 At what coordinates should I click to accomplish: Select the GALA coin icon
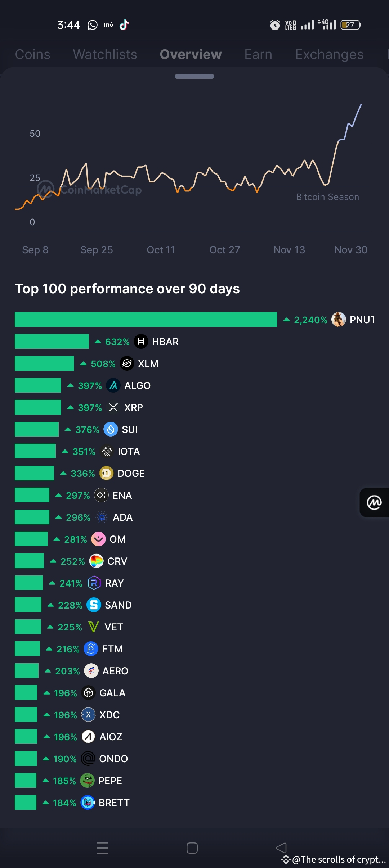pos(89,693)
